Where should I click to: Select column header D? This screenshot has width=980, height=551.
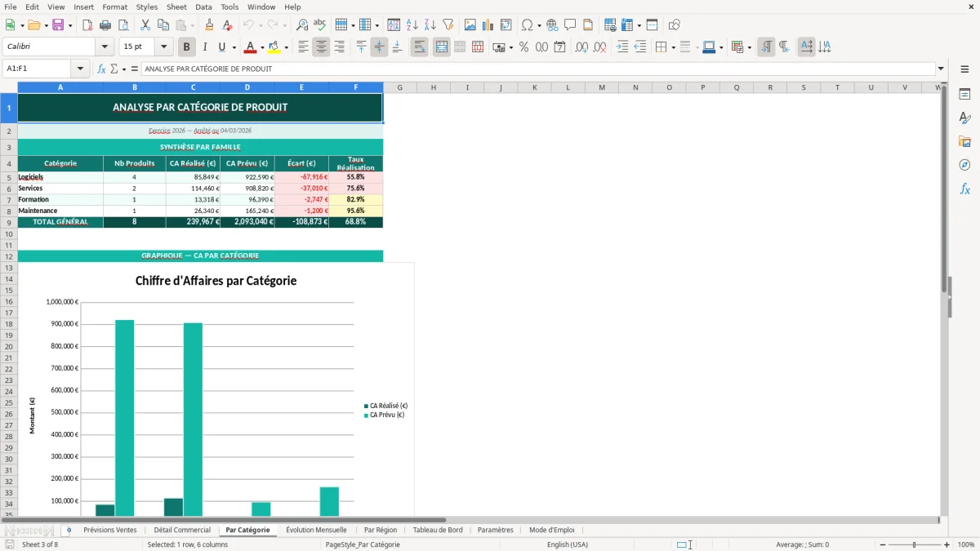[247, 87]
